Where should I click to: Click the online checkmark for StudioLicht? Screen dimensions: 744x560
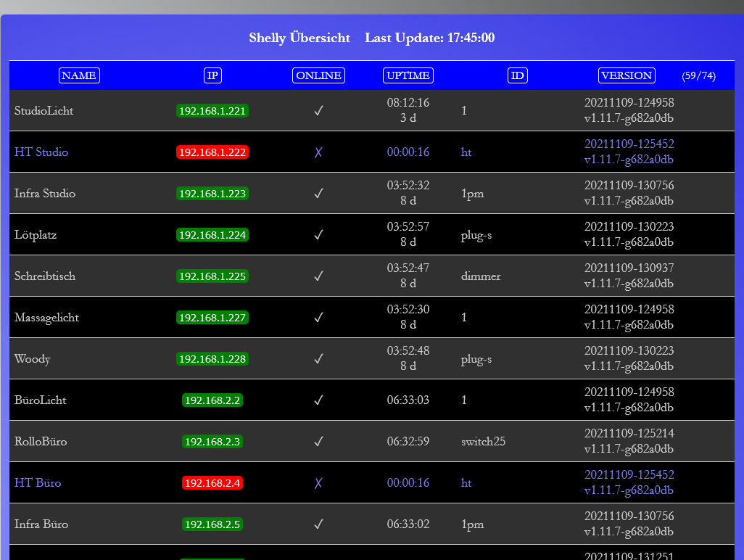pos(318,110)
